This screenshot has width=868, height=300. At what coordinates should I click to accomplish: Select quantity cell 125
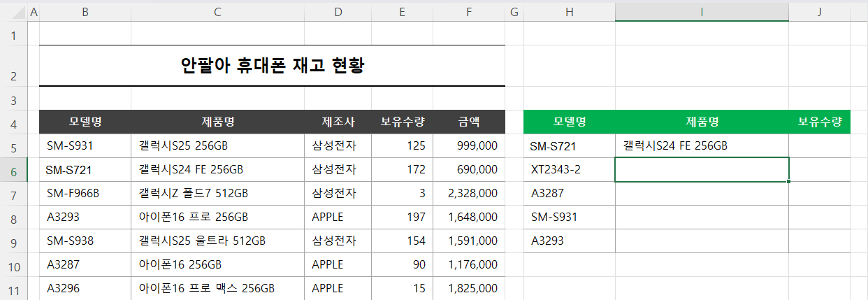pyautogui.click(x=402, y=145)
